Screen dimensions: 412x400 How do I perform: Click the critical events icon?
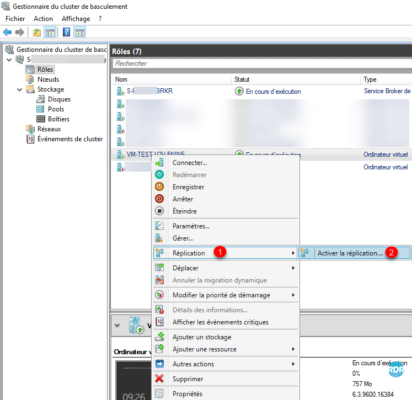[x=160, y=322]
